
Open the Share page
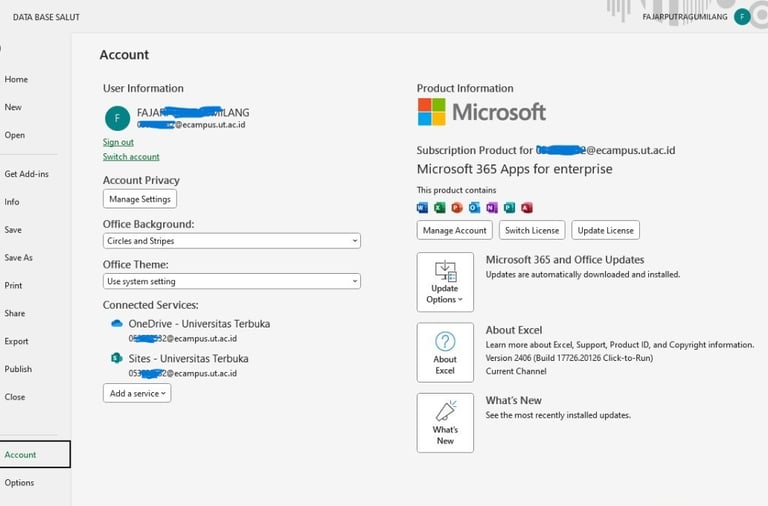pos(15,313)
